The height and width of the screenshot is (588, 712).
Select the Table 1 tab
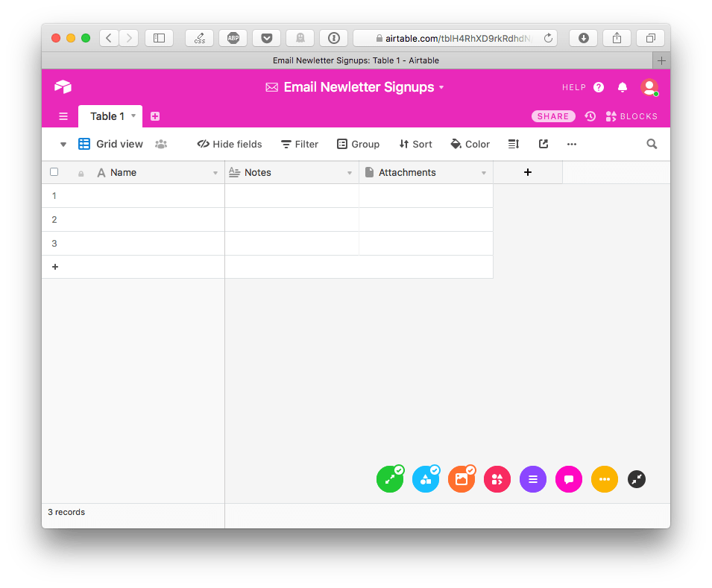(x=110, y=116)
